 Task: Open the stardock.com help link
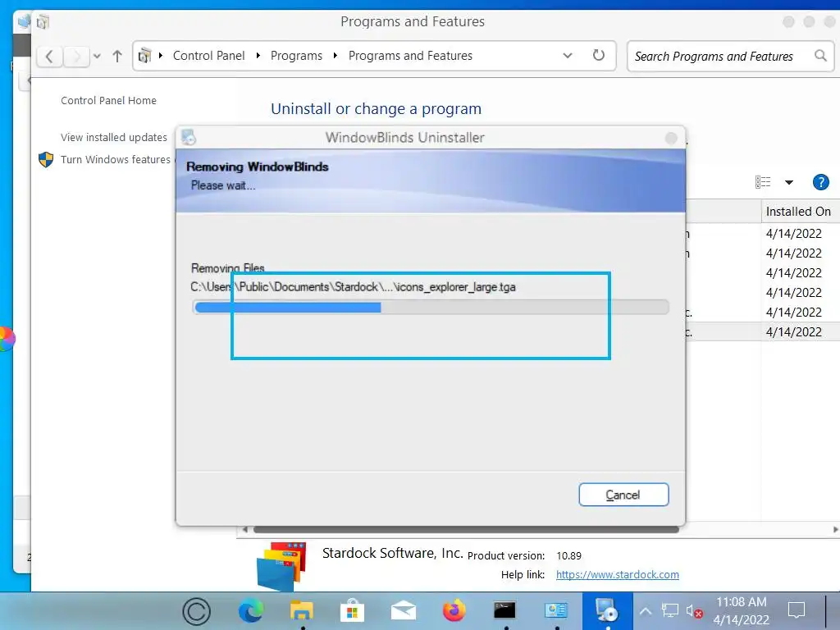tap(617, 574)
